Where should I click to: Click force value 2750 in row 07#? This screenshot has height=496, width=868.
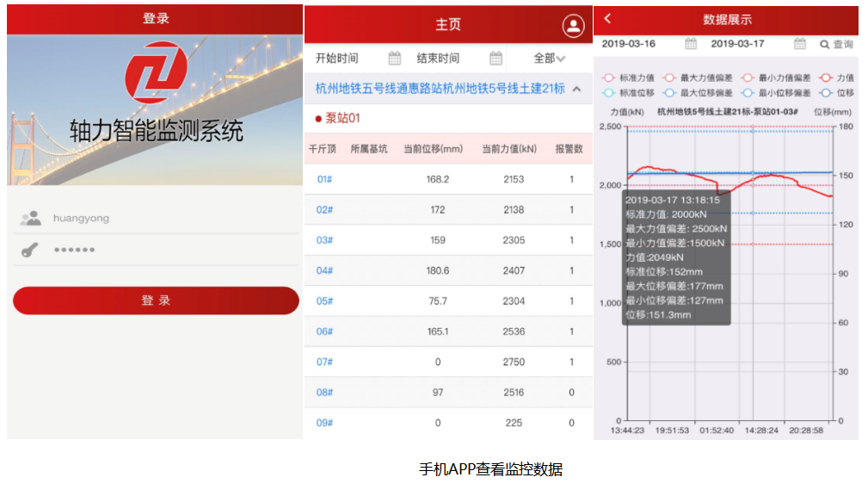[x=514, y=363]
